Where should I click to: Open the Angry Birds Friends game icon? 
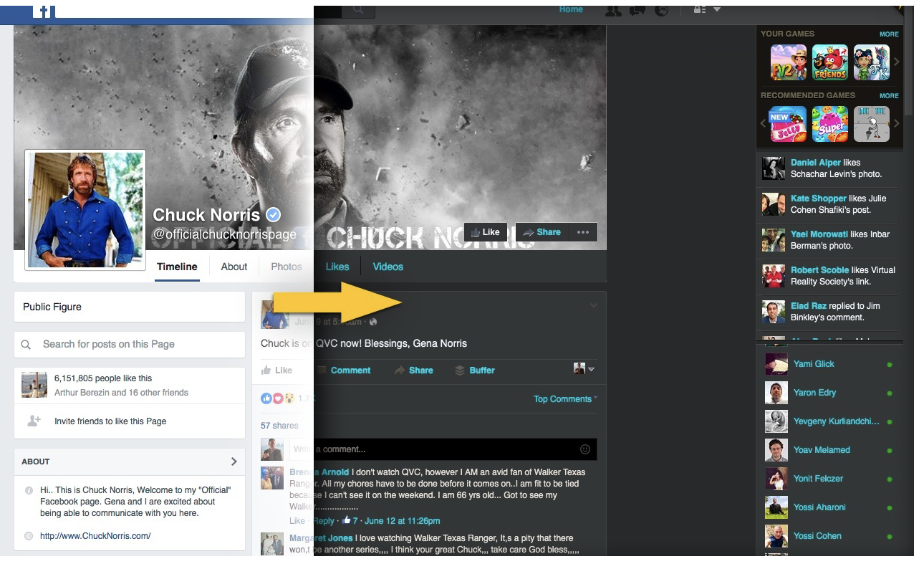pos(830,62)
